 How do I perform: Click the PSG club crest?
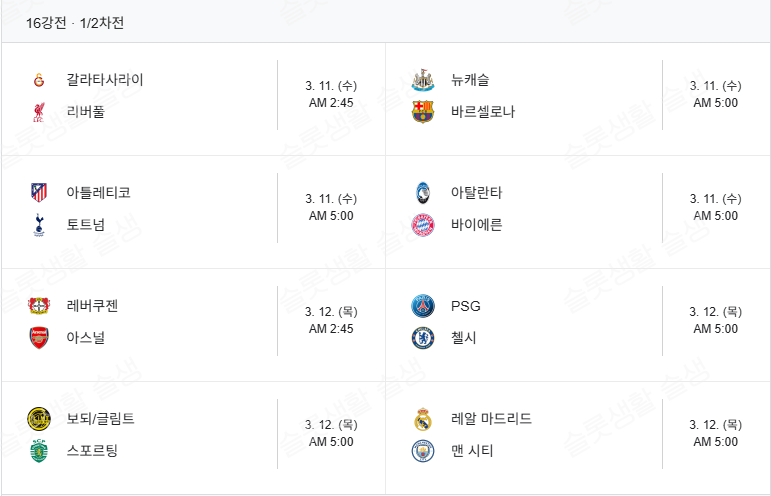coord(423,306)
